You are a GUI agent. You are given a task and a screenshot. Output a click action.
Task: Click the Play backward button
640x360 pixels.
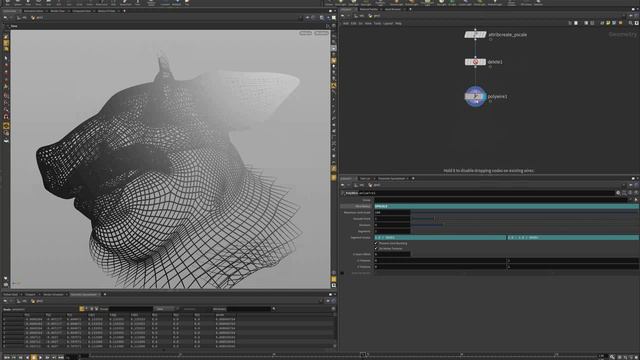(27, 357)
